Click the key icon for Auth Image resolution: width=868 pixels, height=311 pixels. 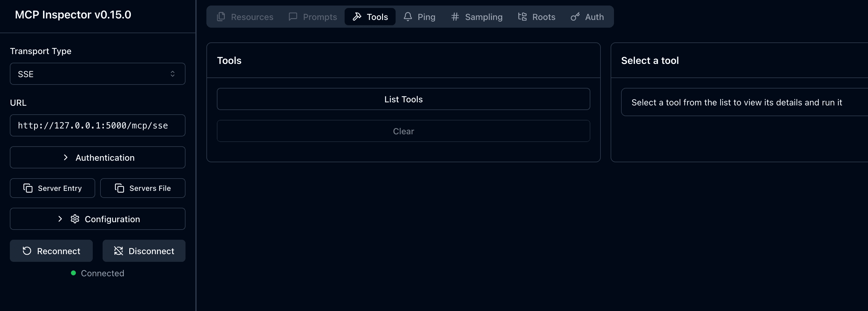(x=575, y=17)
